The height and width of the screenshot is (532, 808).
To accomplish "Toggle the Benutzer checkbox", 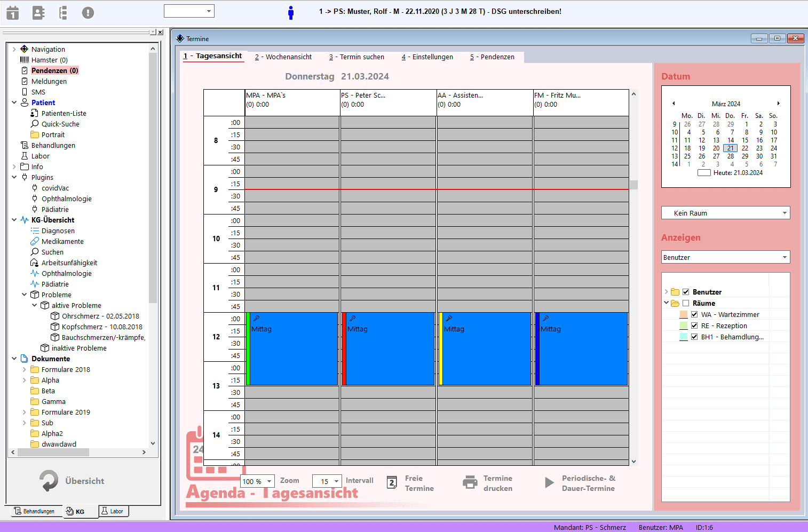I will click(x=686, y=292).
